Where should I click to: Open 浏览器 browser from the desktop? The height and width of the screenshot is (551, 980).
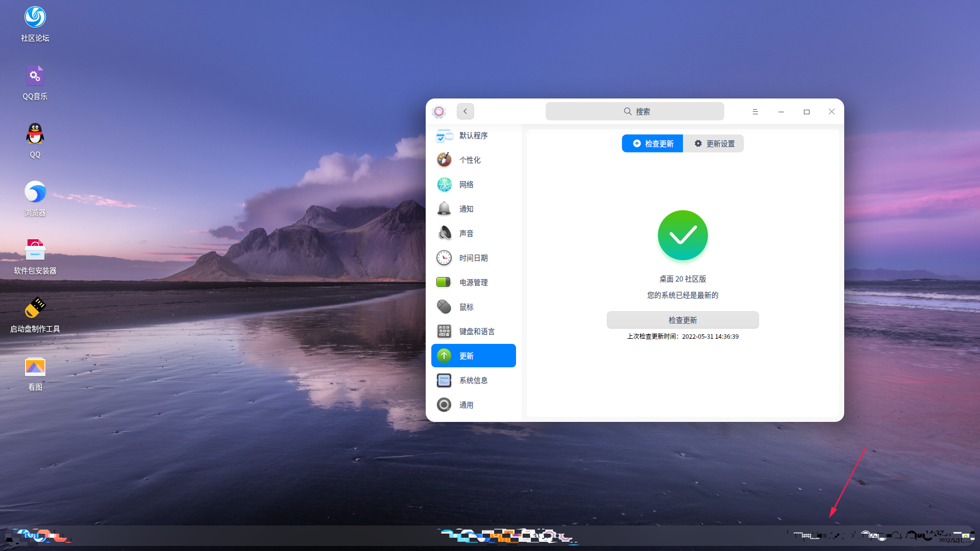(35, 192)
